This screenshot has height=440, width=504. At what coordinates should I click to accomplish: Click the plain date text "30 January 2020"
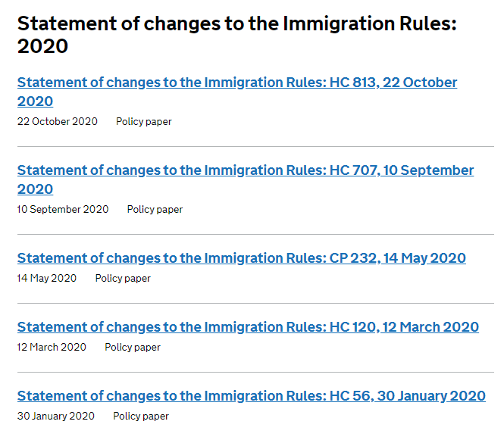coord(56,416)
